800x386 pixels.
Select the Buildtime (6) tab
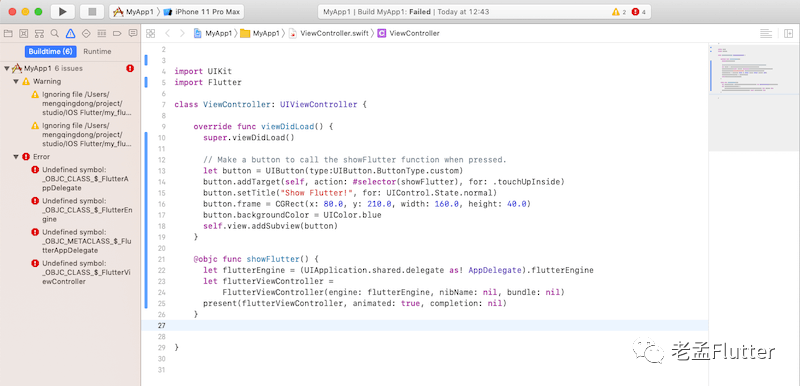[51, 52]
